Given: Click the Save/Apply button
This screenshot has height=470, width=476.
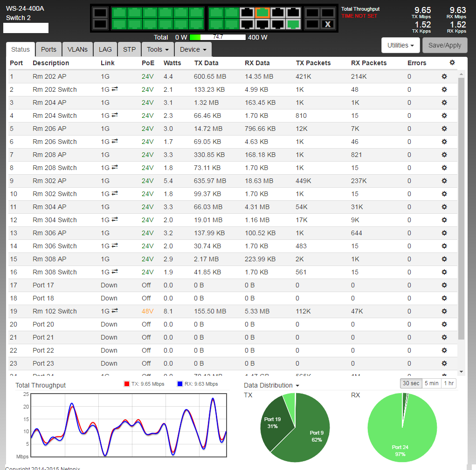Looking at the screenshot, I should 445,45.
